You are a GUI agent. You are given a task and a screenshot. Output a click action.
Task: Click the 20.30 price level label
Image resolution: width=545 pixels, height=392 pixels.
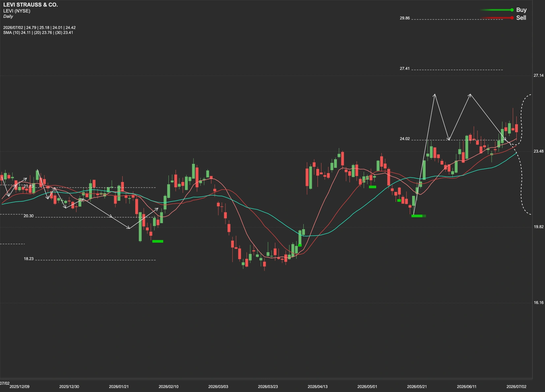(x=29, y=216)
